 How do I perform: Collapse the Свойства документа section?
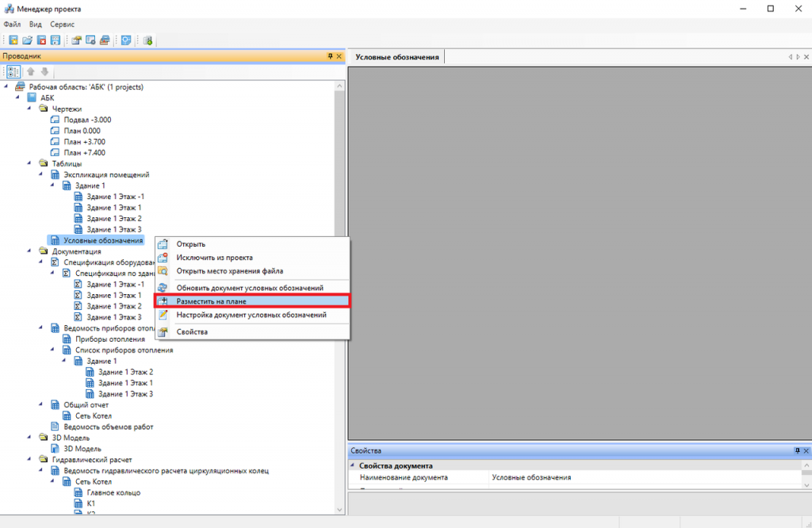[x=353, y=465]
